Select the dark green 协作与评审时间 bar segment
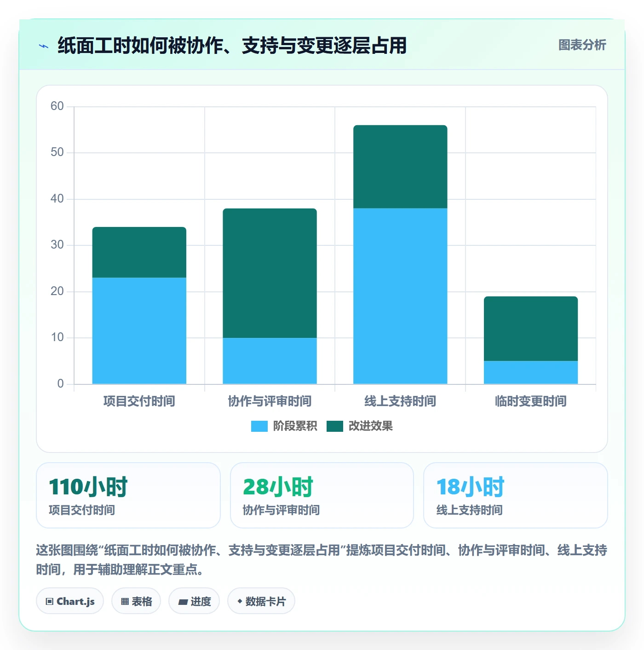644x650 pixels. (270, 273)
